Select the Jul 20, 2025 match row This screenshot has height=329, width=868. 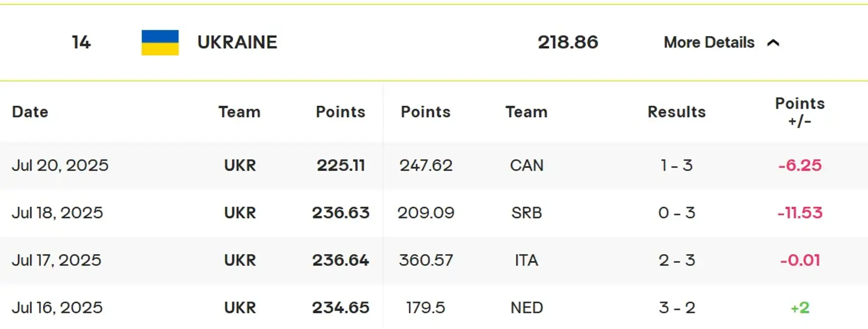click(434, 165)
